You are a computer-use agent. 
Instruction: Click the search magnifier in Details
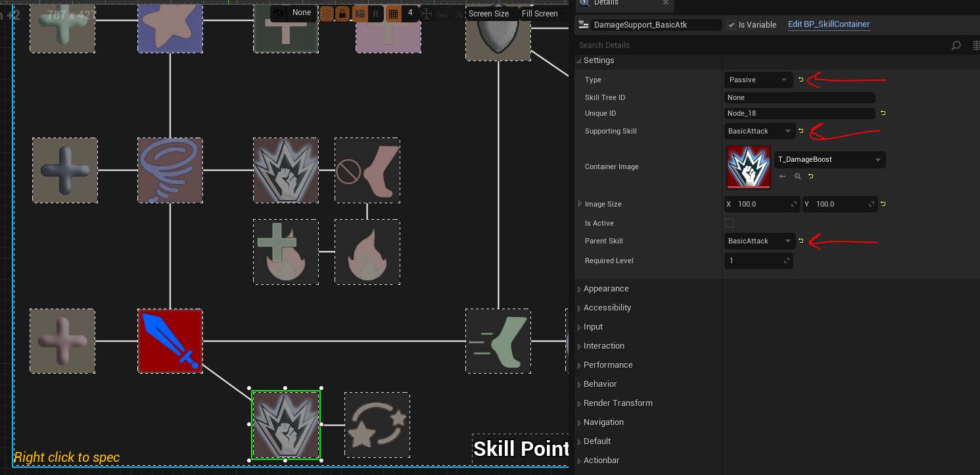956,45
